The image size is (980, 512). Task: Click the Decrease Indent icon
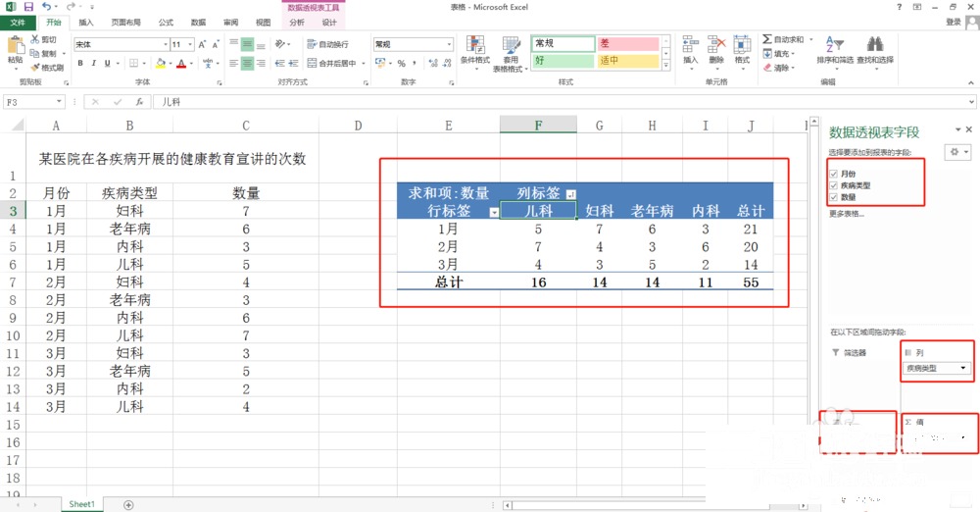[279, 63]
